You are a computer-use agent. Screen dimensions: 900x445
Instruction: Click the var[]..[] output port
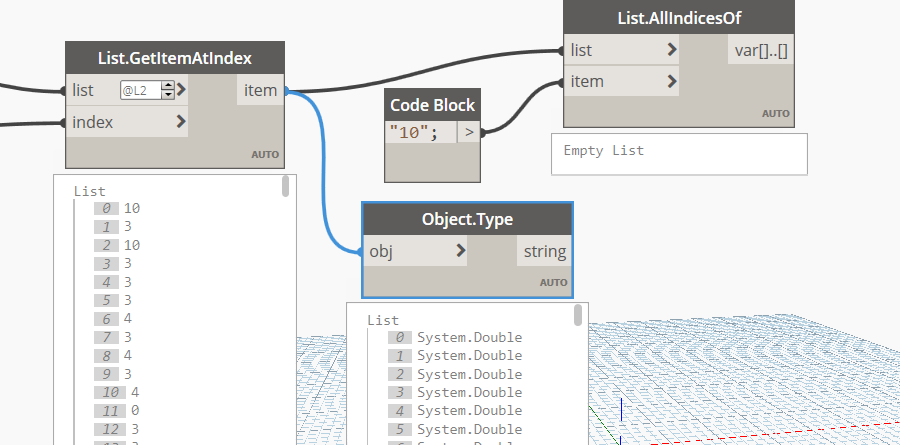[x=761, y=51]
